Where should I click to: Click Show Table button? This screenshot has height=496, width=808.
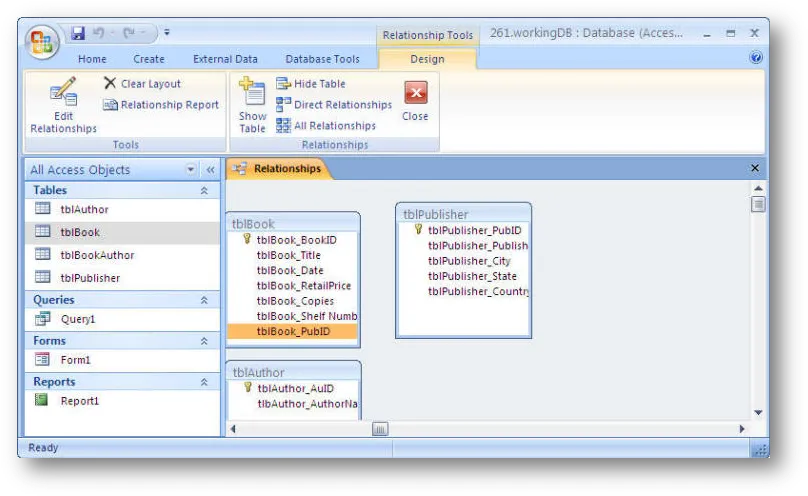(252, 105)
